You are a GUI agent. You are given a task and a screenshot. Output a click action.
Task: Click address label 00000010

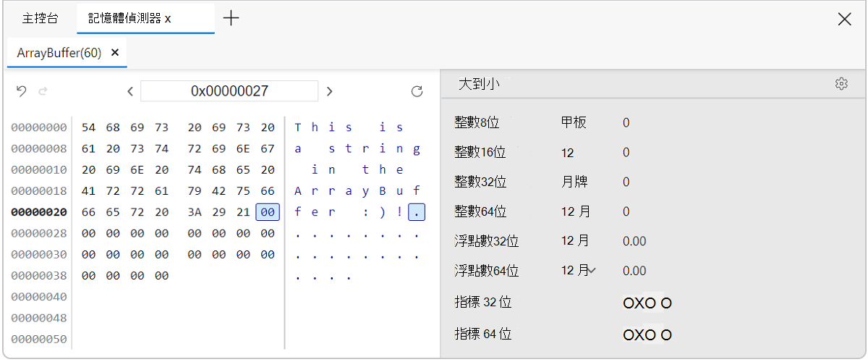click(x=39, y=170)
